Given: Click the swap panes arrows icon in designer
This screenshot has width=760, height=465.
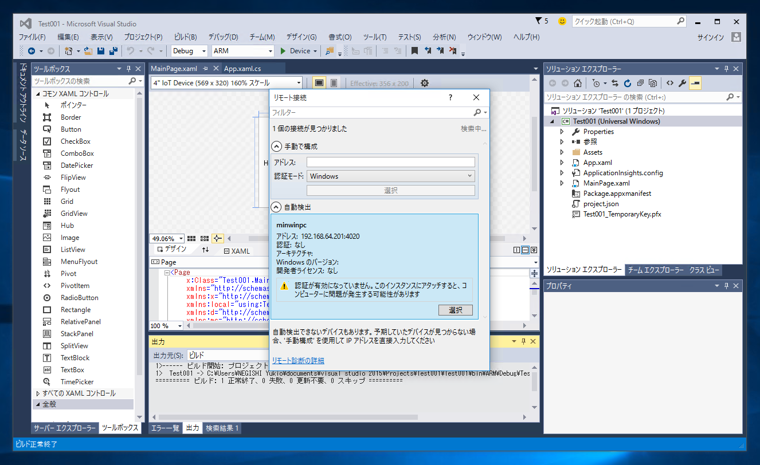Looking at the screenshot, I should click(206, 250).
